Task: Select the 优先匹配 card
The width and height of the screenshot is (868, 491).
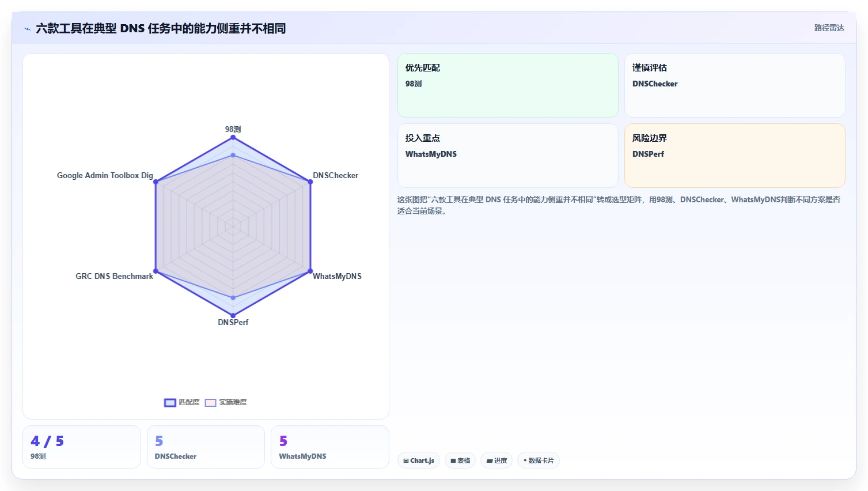Action: click(x=507, y=85)
